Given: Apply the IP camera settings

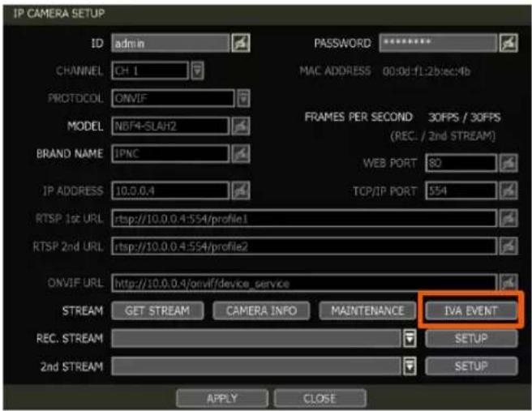Looking at the screenshot, I should [x=222, y=398].
